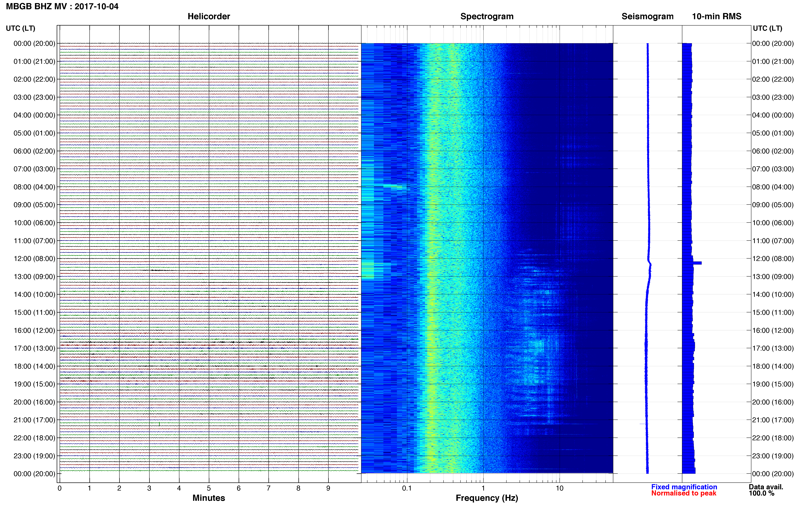Screen dimensions: 812x508
Task: Click the left '18:00 (14:00)' time label
Action: click(34, 366)
